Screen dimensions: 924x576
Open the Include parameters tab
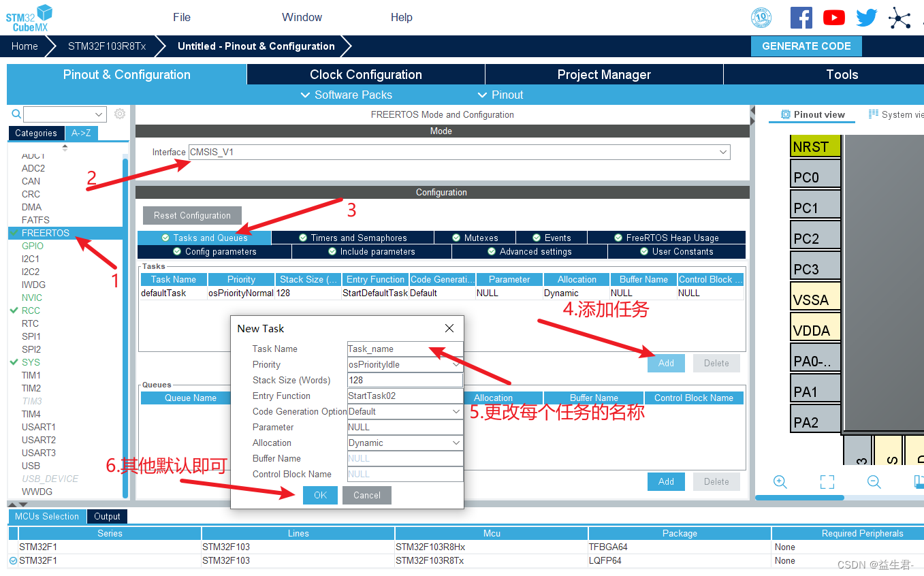[372, 251]
